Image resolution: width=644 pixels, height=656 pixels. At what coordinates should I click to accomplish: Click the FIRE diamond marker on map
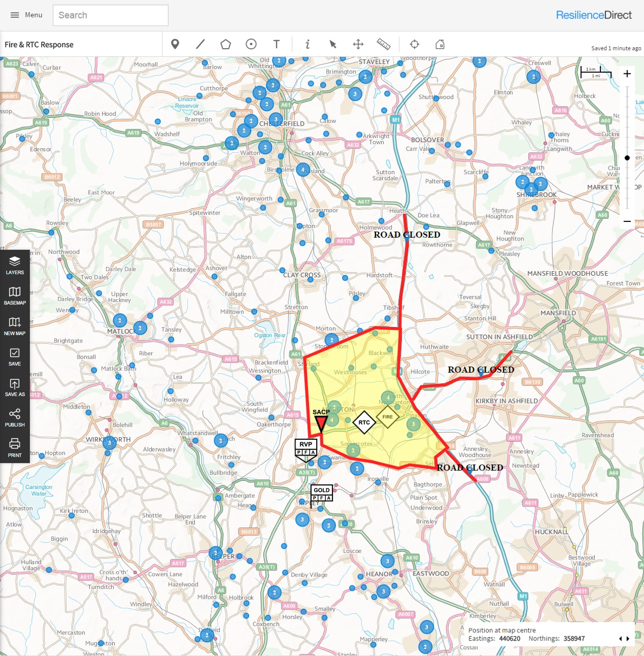388,417
